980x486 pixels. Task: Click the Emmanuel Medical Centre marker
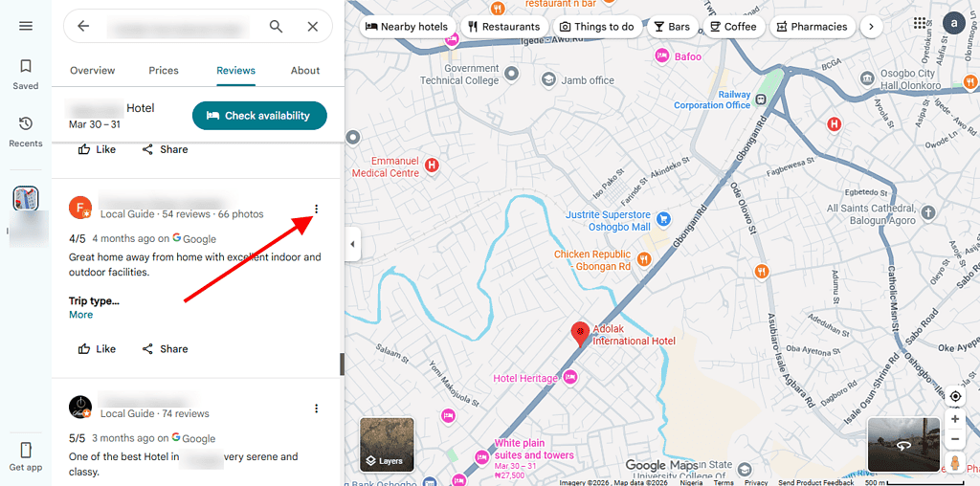pyautogui.click(x=431, y=166)
